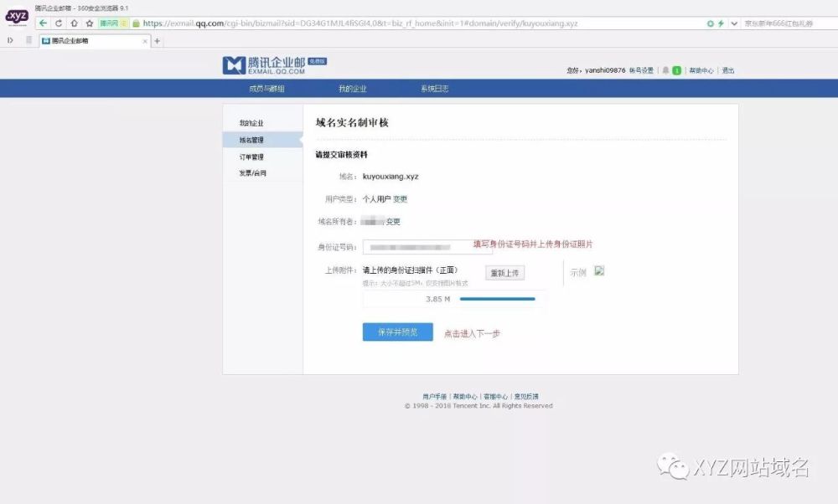Open the 我的企业 top navigation tab

pos(353,89)
